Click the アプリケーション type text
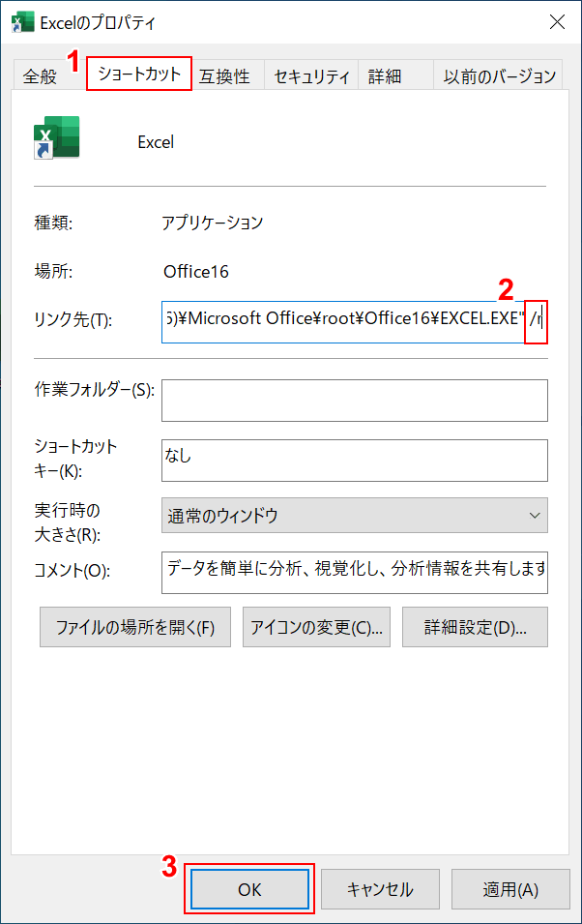This screenshot has height=924, width=582. [212, 223]
